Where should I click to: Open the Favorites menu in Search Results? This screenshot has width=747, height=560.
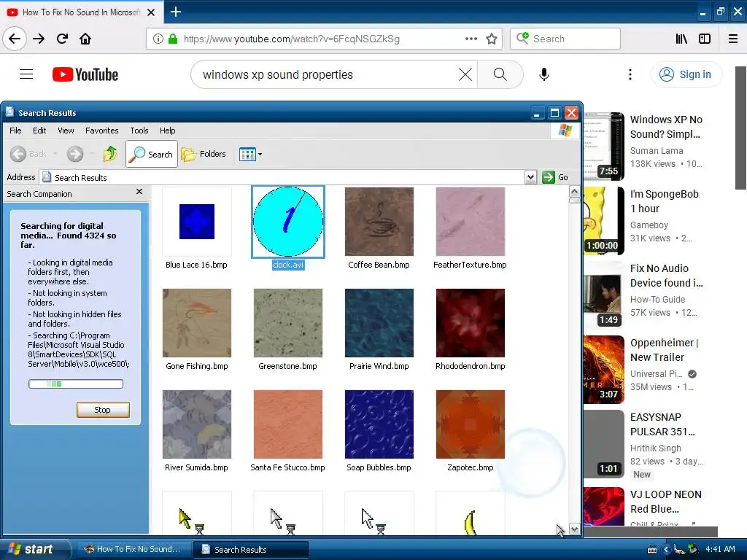coord(102,131)
